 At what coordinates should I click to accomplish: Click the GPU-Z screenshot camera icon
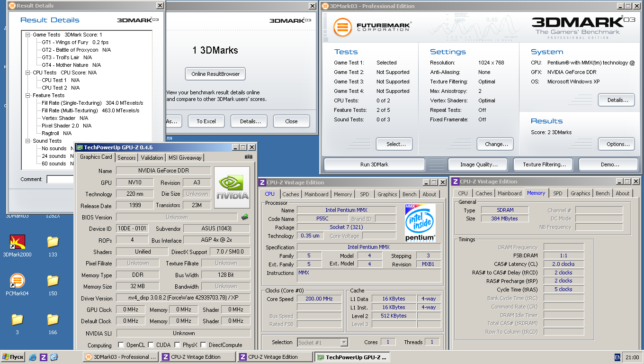249,157
